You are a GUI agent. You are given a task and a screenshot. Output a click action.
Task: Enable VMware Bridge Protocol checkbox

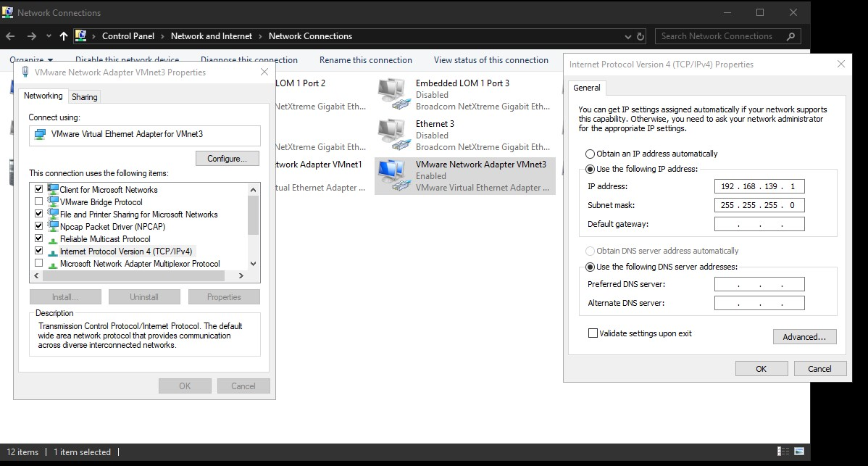(38, 201)
